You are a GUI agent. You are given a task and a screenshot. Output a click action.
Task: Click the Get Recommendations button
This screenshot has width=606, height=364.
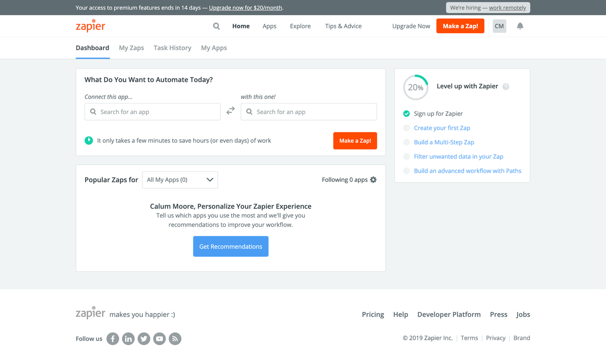click(x=231, y=246)
